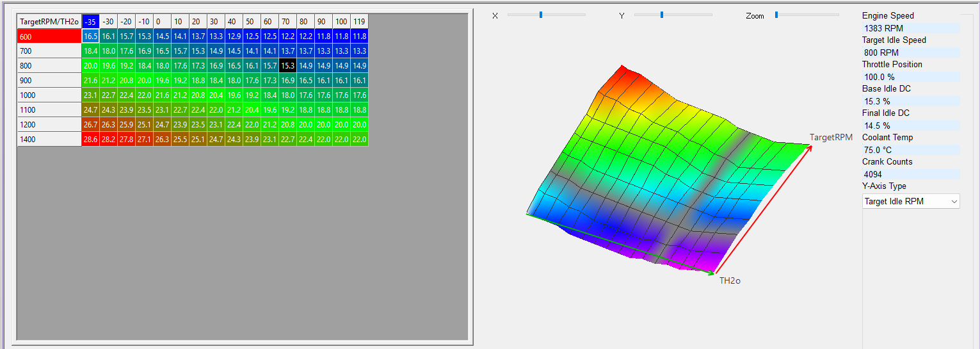980x349 pixels.
Task: Select the -30 column header
Action: coord(108,21)
